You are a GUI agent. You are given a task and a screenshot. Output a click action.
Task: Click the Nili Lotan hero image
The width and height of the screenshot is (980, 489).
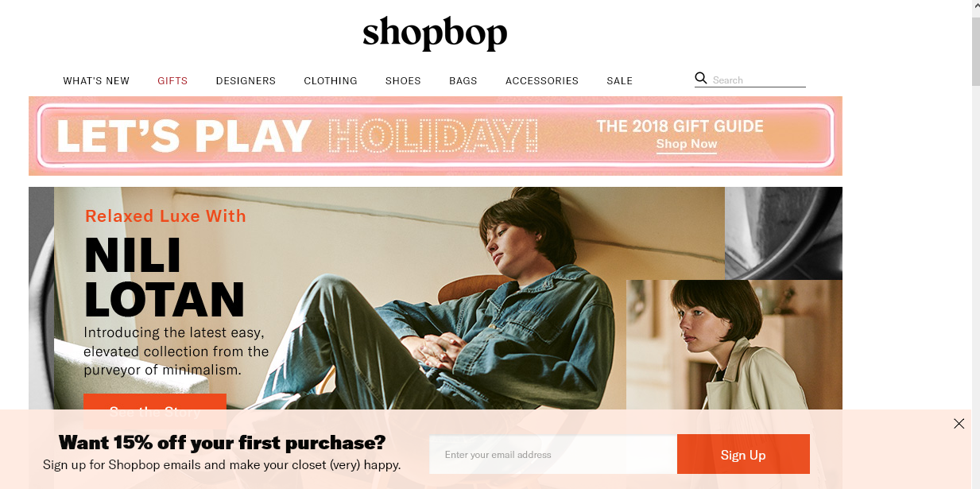(x=389, y=298)
